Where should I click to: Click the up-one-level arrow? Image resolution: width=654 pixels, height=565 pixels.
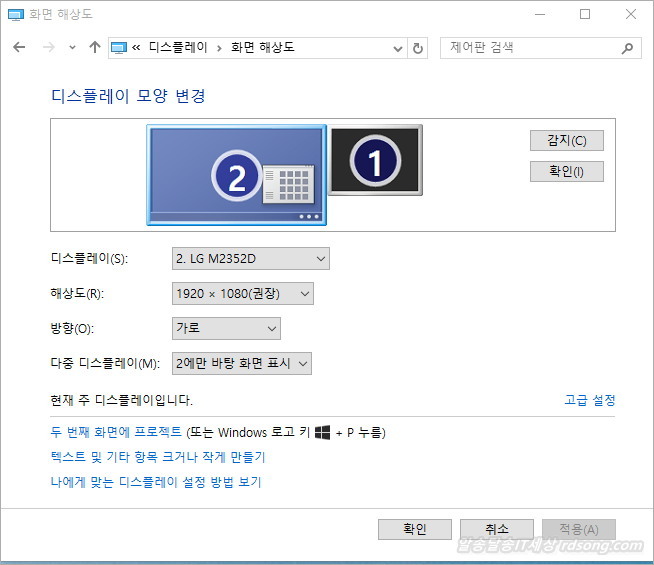tap(95, 47)
